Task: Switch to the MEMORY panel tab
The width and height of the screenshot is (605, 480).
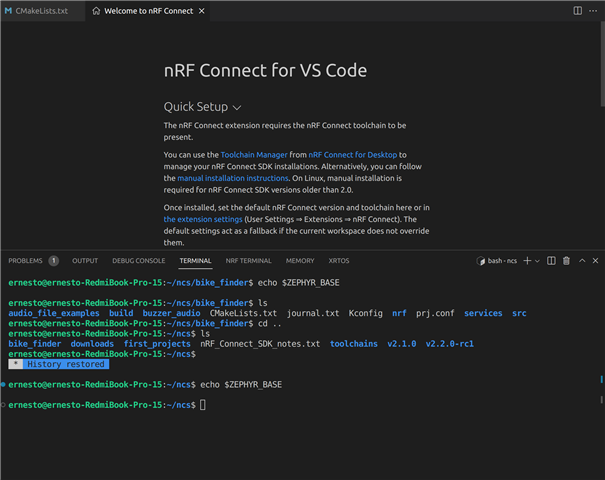Action: coord(300,261)
